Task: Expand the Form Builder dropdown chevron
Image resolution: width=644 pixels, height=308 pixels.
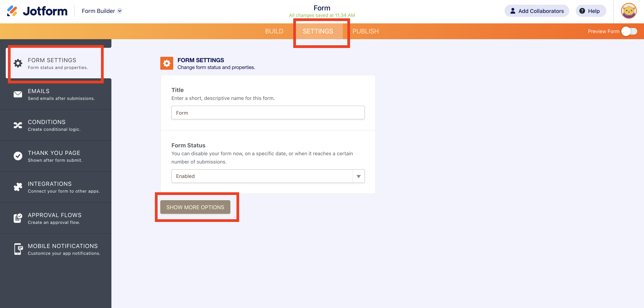Action: click(120, 11)
